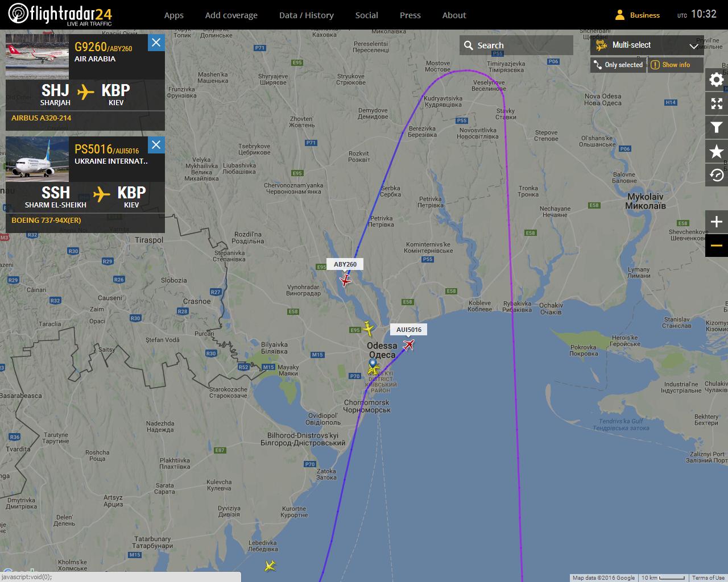The height and width of the screenshot is (582, 728).
Task: Open bookmarks star icon
Action: [717, 151]
